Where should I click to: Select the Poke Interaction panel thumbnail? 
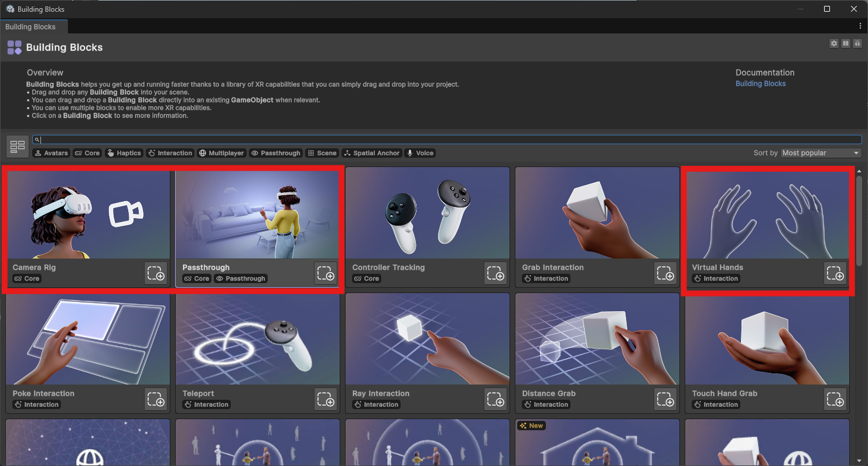[88, 339]
